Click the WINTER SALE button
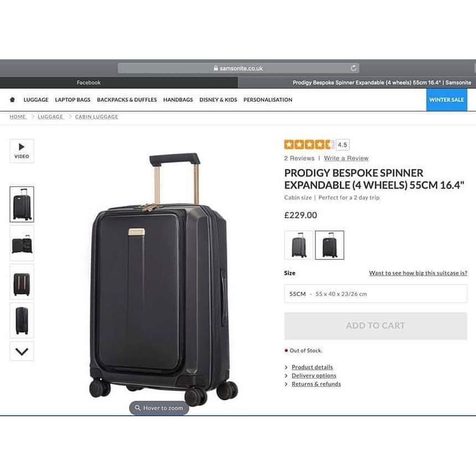Screen dimensions: 476x476 tap(447, 100)
